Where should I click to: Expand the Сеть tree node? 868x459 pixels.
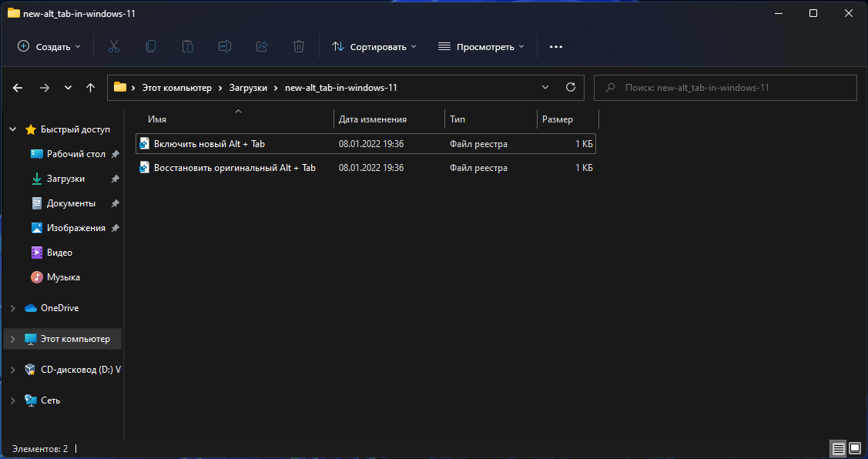pyautogui.click(x=13, y=400)
